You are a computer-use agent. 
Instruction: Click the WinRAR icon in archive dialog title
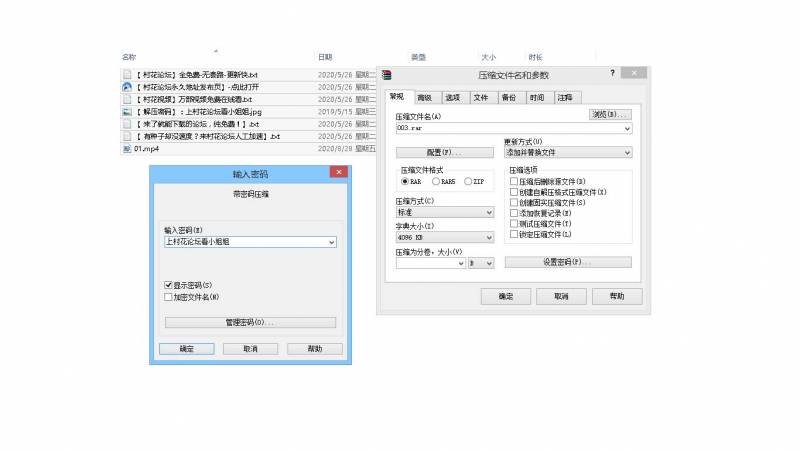tap(387, 76)
